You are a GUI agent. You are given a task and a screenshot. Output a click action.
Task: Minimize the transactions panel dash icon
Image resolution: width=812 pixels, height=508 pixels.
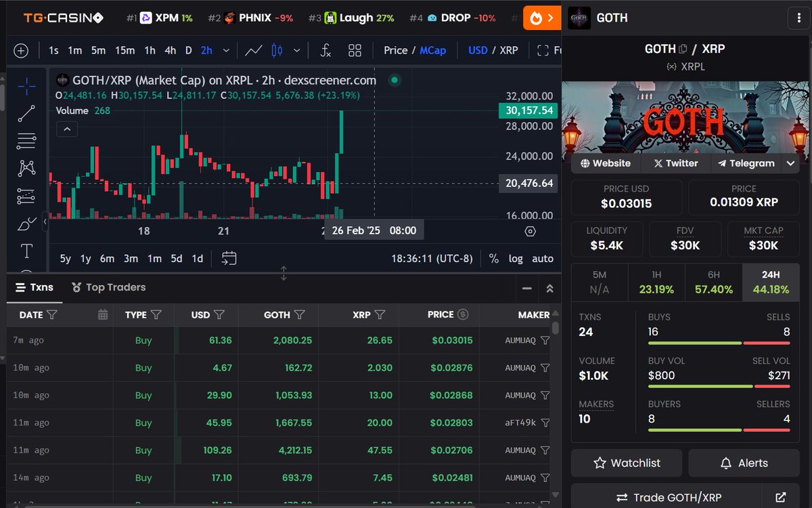point(527,289)
